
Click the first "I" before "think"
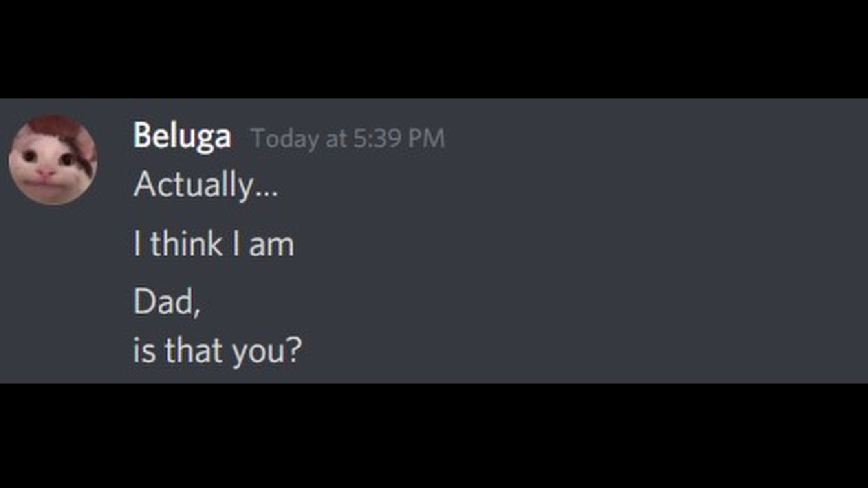138,244
